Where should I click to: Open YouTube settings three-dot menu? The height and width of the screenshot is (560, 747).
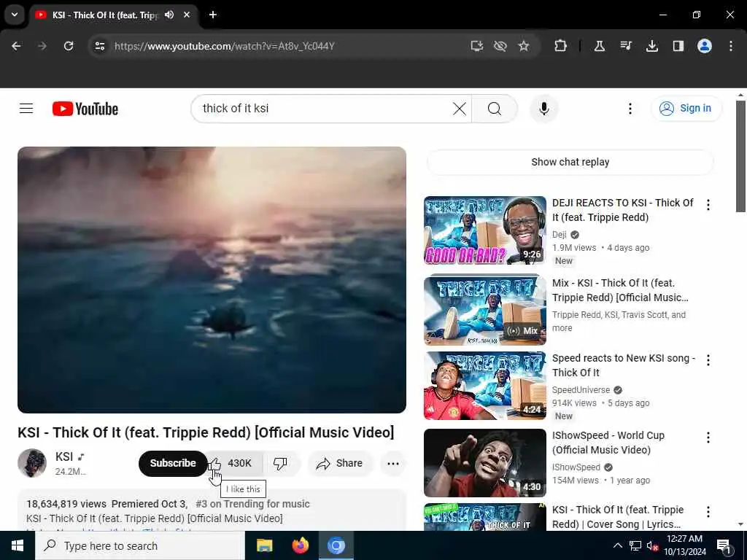630,109
